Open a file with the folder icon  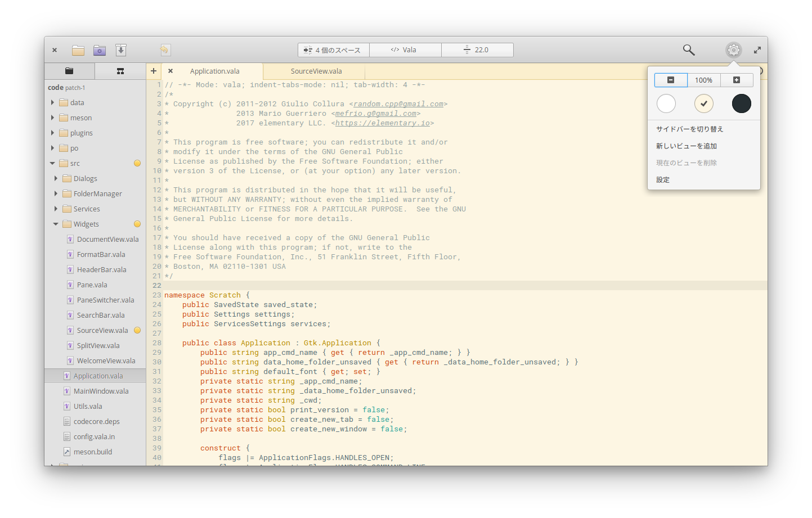tap(78, 50)
